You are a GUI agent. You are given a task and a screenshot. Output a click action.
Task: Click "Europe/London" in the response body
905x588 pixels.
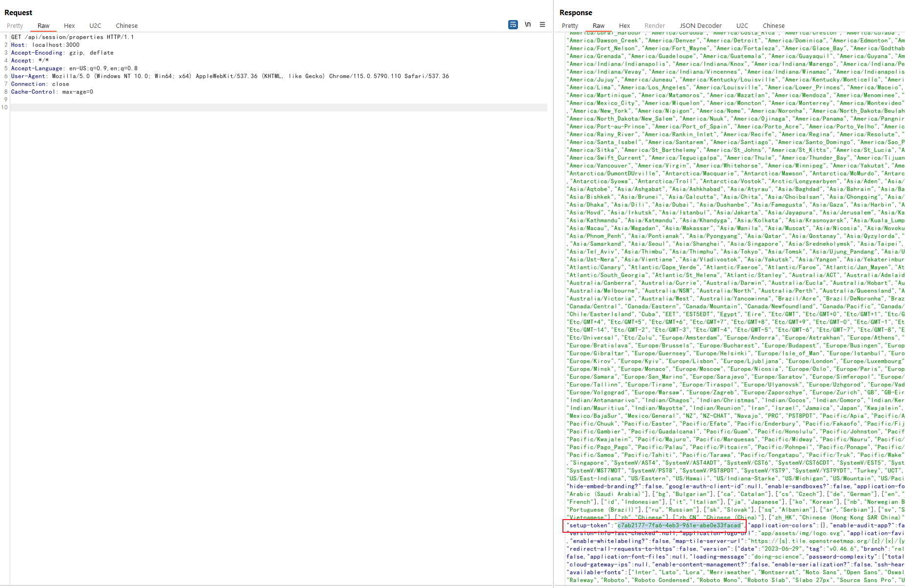pyautogui.click(x=810, y=361)
